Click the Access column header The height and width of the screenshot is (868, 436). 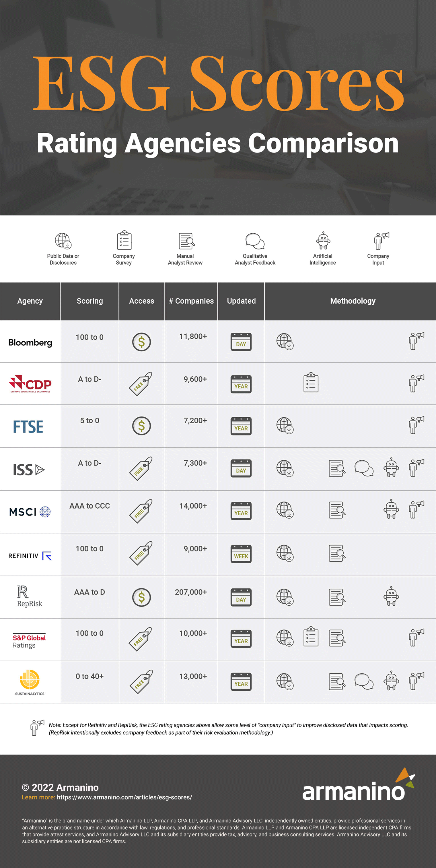pos(142,301)
